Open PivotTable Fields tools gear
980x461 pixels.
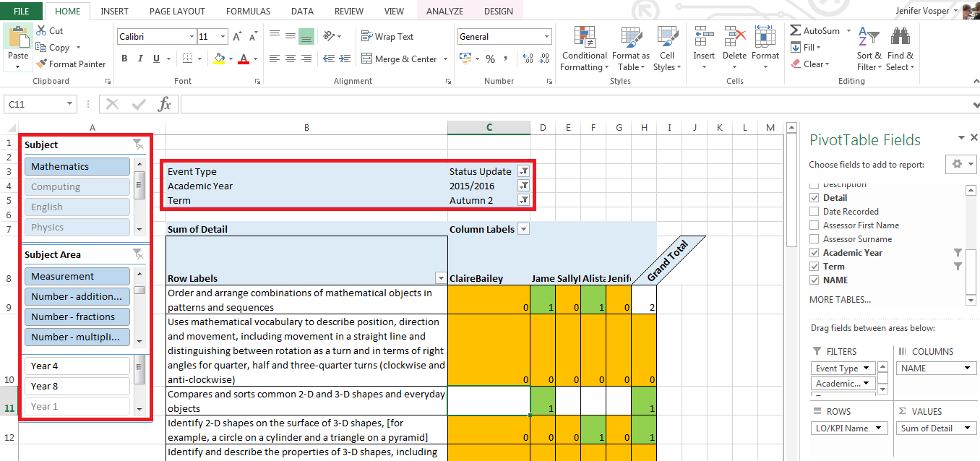point(961,165)
